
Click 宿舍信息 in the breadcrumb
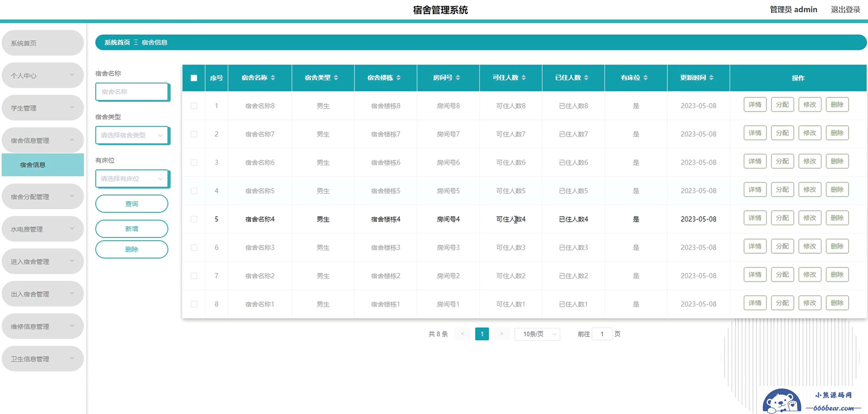click(x=154, y=43)
